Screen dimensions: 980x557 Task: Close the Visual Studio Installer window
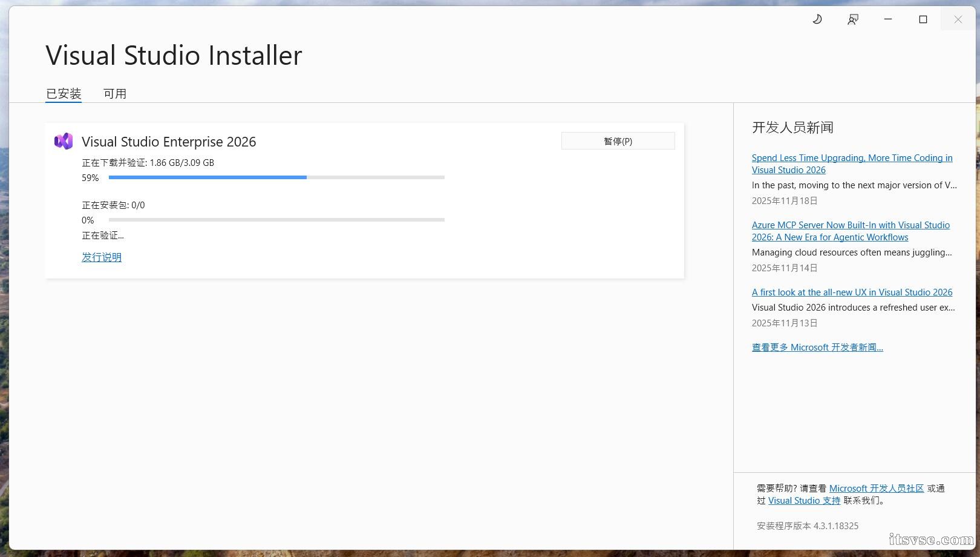coord(958,19)
